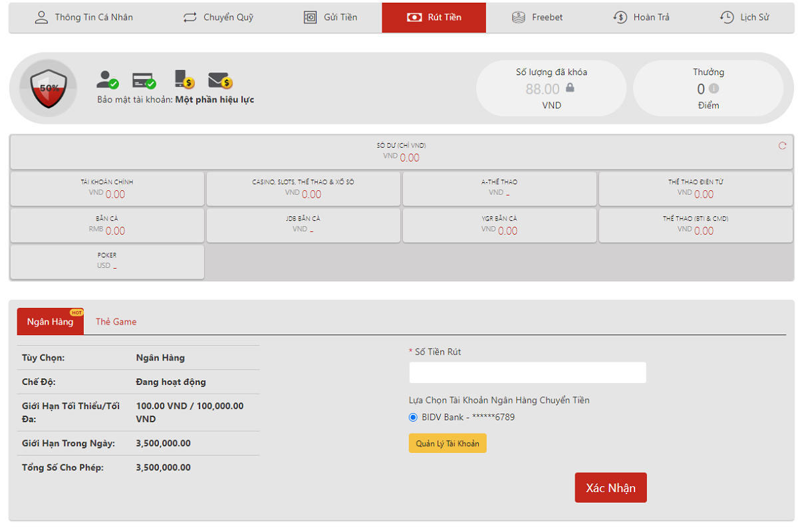Select the Tài Khoản Chính balance tile
798x532 pixels.
click(107, 188)
